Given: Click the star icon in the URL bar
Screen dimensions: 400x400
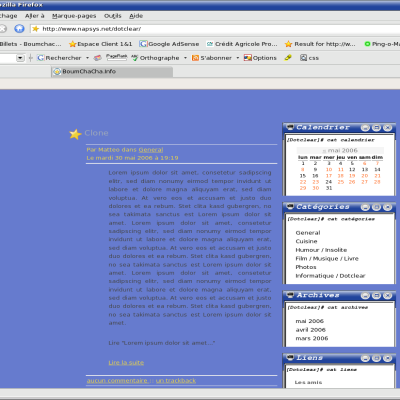Looking at the screenshot, I should point(35,29).
